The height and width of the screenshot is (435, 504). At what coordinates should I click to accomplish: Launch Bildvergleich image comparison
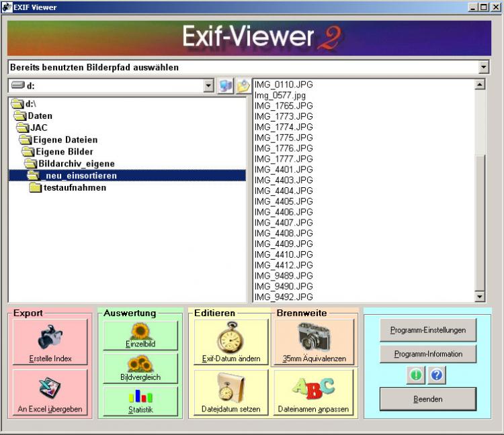pyautogui.click(x=140, y=368)
